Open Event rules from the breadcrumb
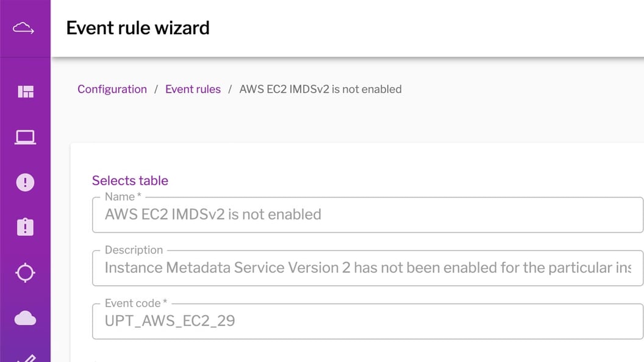 [x=193, y=89]
